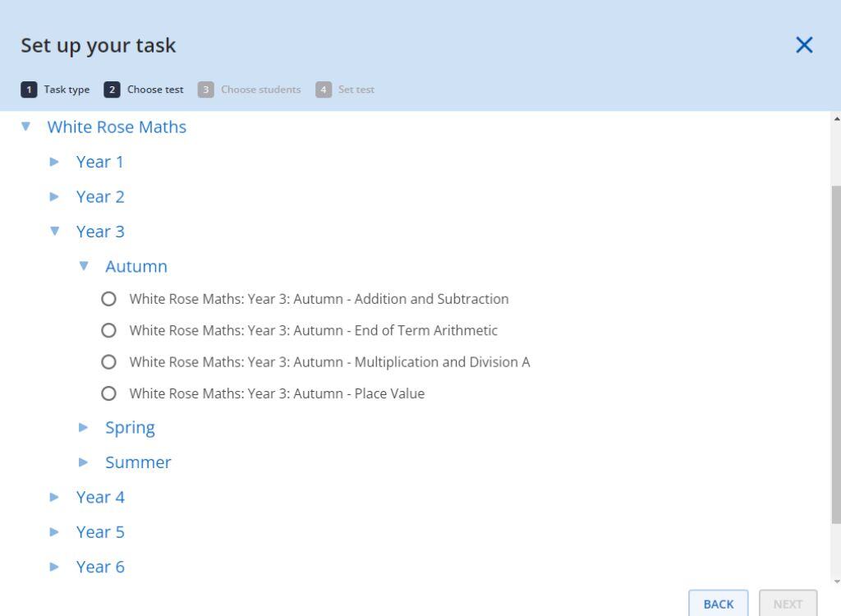The width and height of the screenshot is (841, 616).
Task: Click the BACK button
Action: click(718, 604)
